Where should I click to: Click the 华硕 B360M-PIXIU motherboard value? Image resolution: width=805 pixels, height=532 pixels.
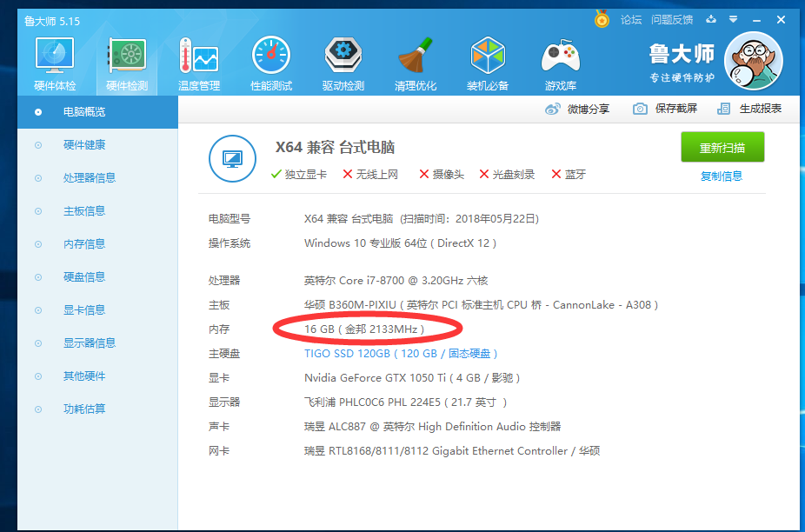click(x=481, y=304)
